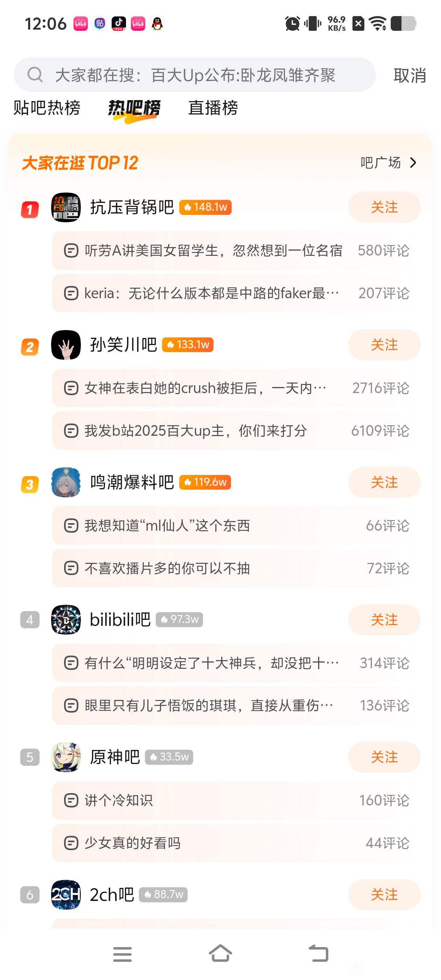Expand 吧广场 via chevron arrow

(413, 163)
